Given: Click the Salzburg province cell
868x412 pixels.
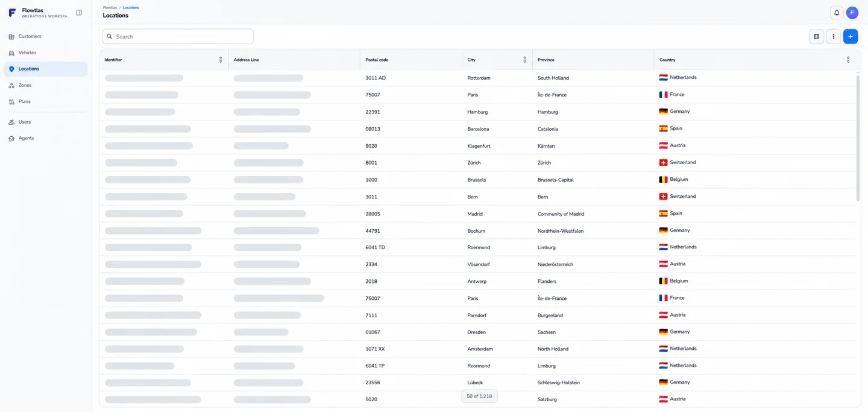Looking at the screenshot, I should tap(547, 400).
